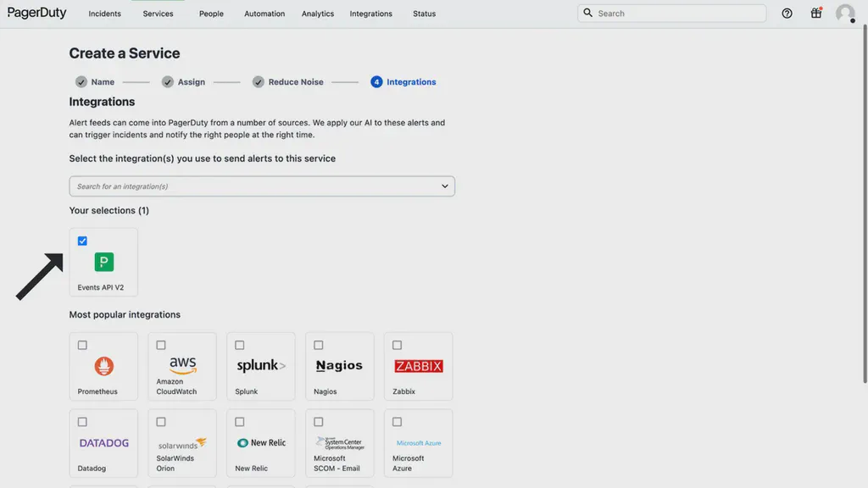Screen dimensions: 868x488
Task: Enable the Microsoft Azure checkbox
Action: (x=397, y=421)
